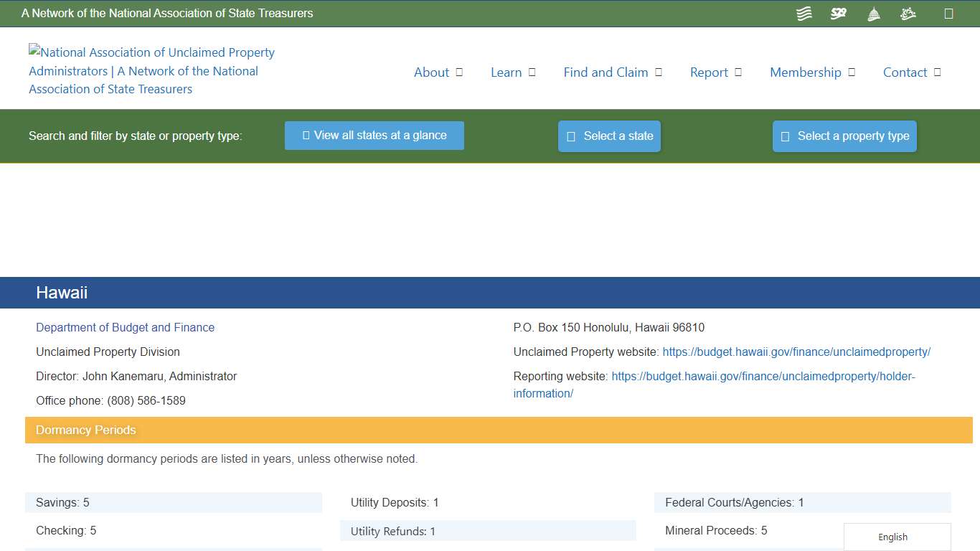This screenshot has width=980, height=551.
Task: Open the holder-information reporting website link
Action: (x=763, y=376)
